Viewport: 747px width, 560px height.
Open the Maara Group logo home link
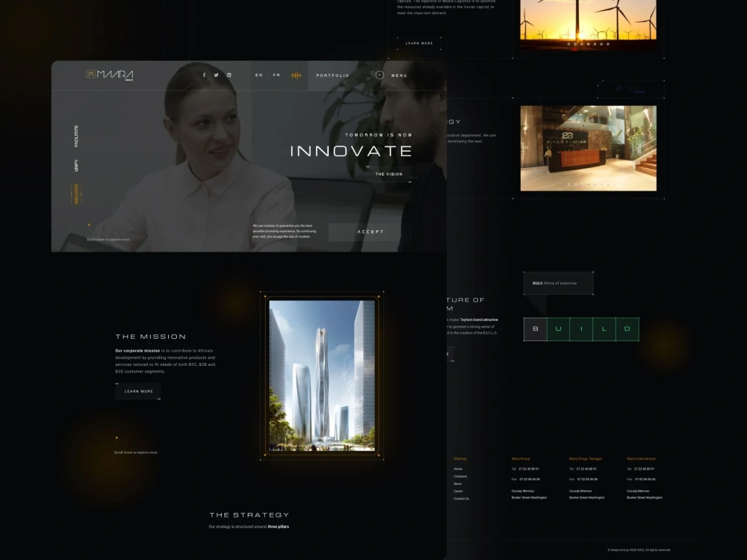coord(110,75)
